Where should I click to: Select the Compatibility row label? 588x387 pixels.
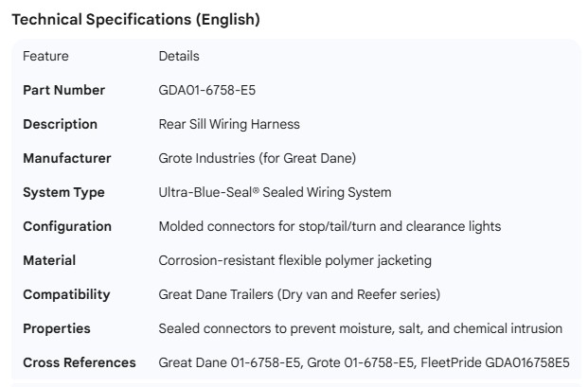click(67, 294)
